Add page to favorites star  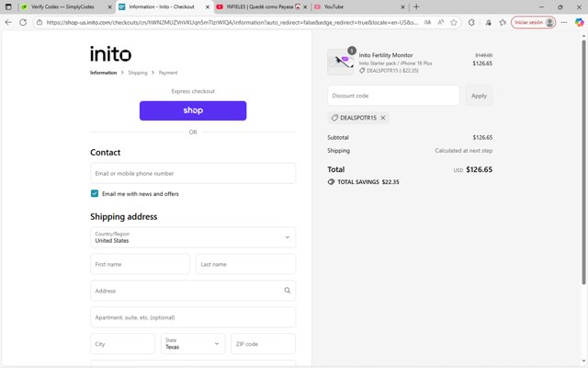click(x=454, y=22)
